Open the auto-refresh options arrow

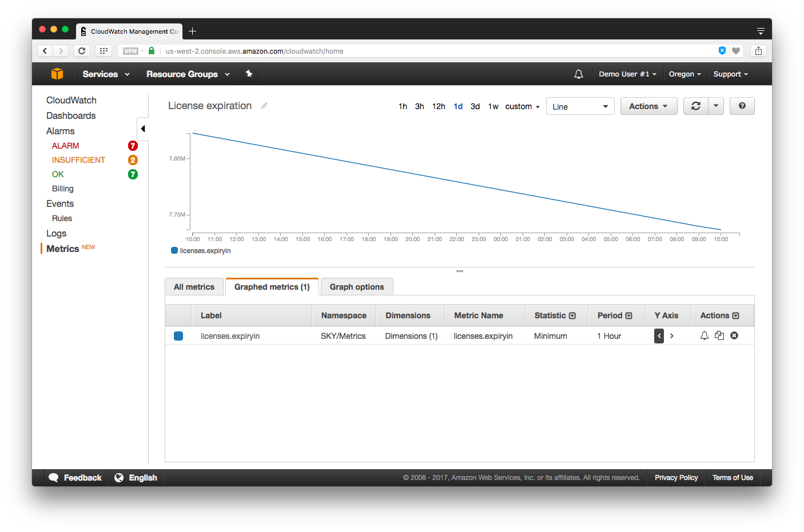716,106
